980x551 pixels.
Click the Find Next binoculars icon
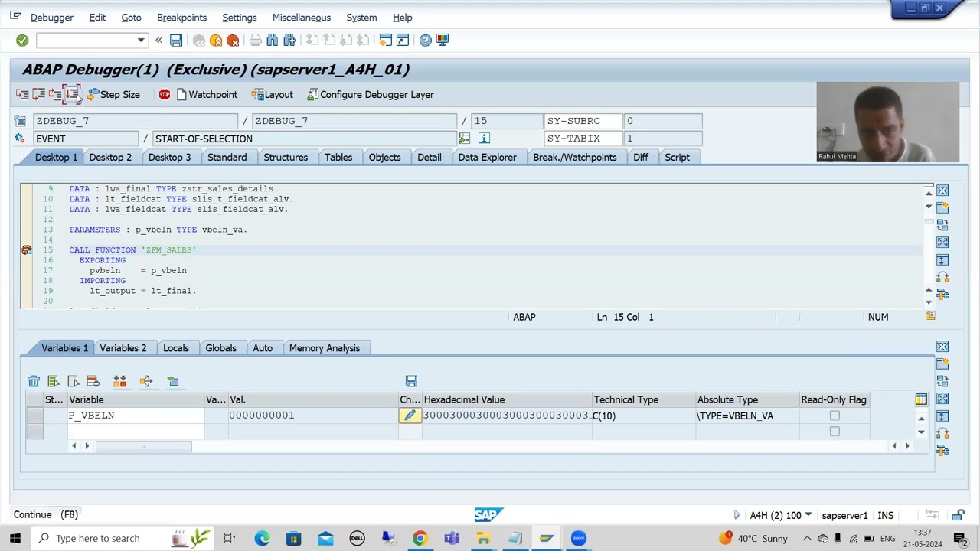pyautogui.click(x=289, y=40)
